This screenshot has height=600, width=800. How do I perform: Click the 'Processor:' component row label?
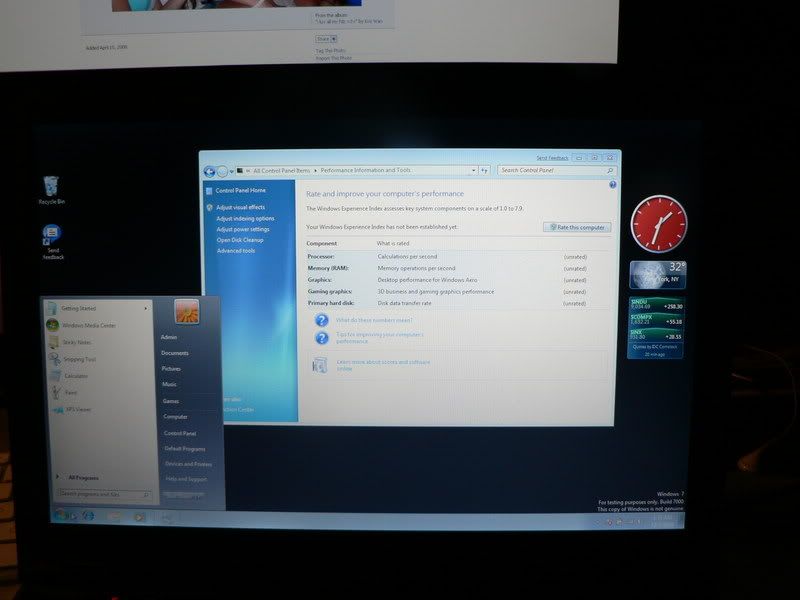click(x=321, y=257)
